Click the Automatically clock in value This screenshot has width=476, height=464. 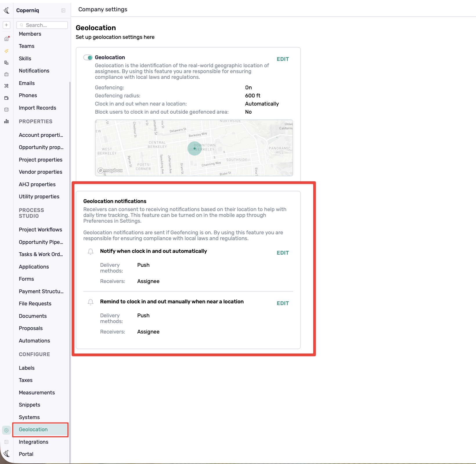tap(262, 104)
